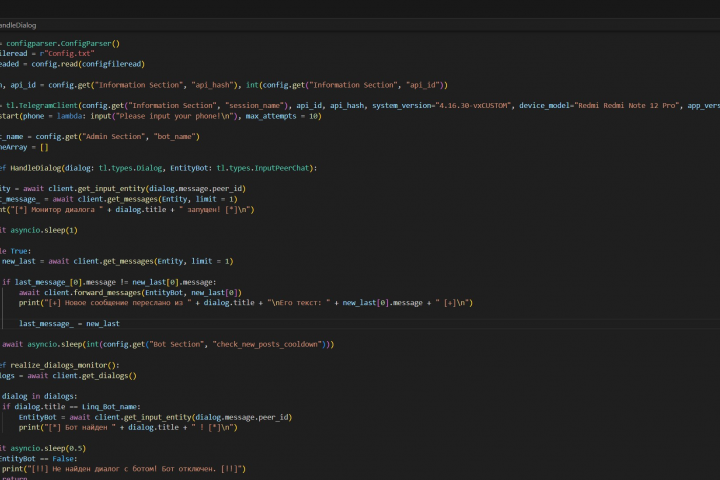Click Linq_Bot_name variable
Image resolution: width=720 pixels, height=480 pixels.
point(109,407)
